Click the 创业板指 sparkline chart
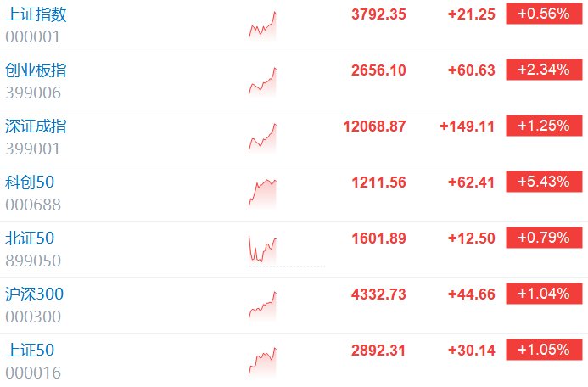The image size is (588, 387). point(262,81)
